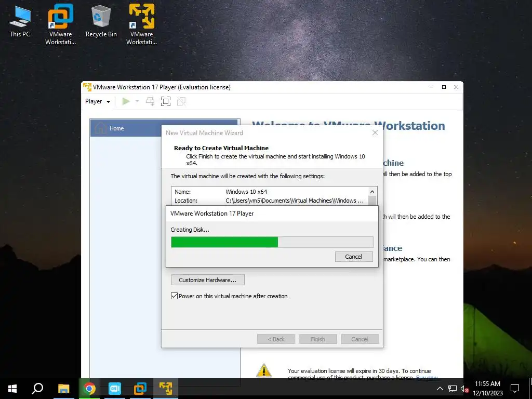Open Google Chrome from the taskbar
Screen dimensions: 532x399
pos(89,389)
